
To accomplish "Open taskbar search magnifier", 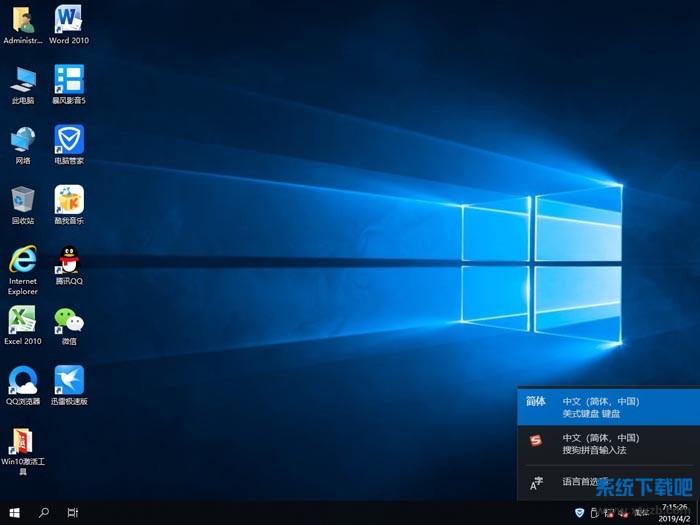I will (44, 512).
